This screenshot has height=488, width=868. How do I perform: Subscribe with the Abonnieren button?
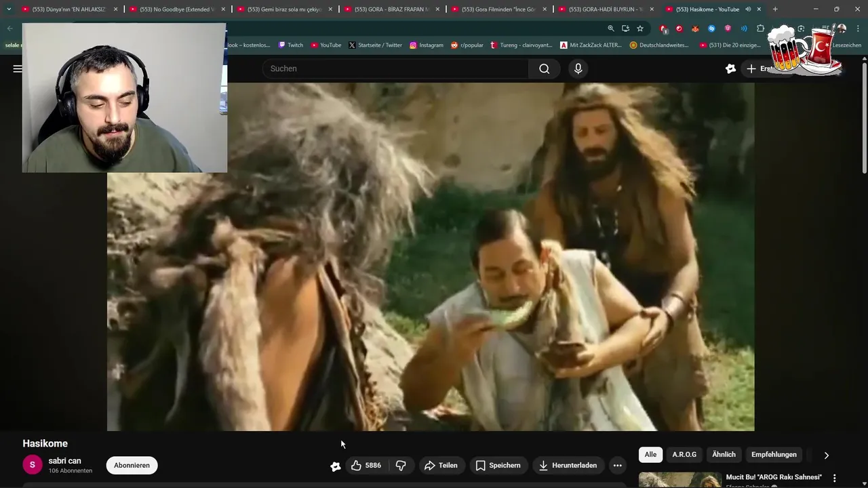132,466
